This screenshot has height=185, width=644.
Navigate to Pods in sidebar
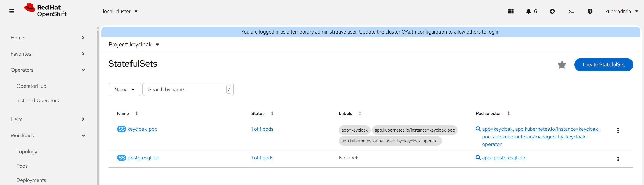[22, 166]
